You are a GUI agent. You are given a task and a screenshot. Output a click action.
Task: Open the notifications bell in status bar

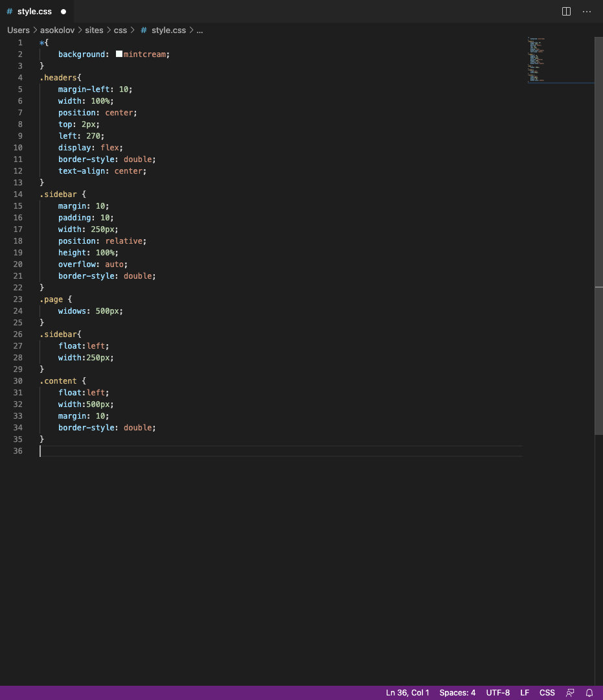(589, 693)
